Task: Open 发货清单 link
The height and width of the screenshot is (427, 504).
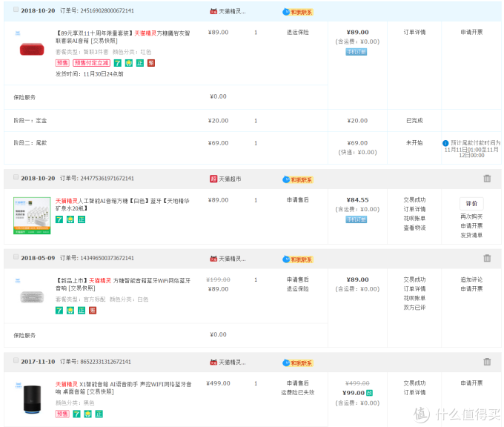Action: (x=471, y=235)
